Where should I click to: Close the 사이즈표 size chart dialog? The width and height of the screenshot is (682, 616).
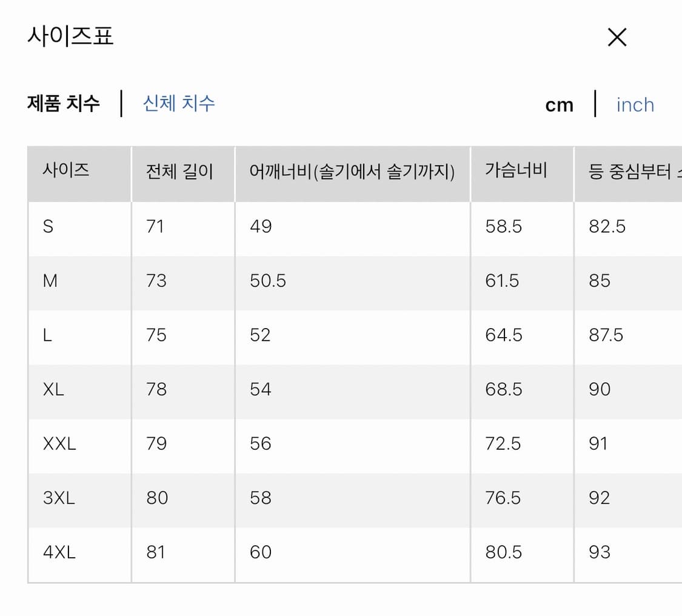tap(617, 37)
